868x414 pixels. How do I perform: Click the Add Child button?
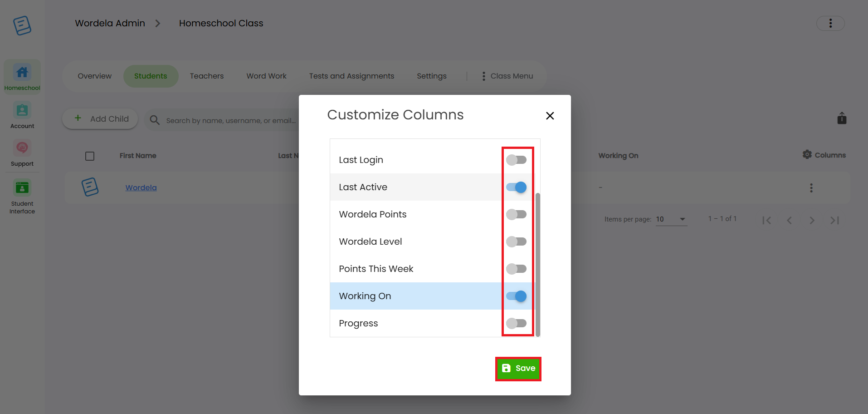point(100,118)
